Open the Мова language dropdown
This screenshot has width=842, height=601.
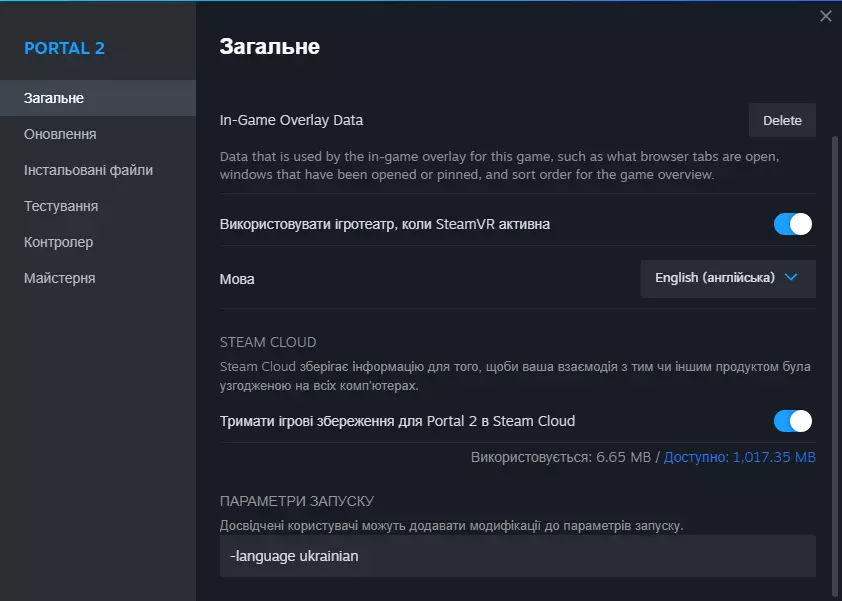pos(727,278)
